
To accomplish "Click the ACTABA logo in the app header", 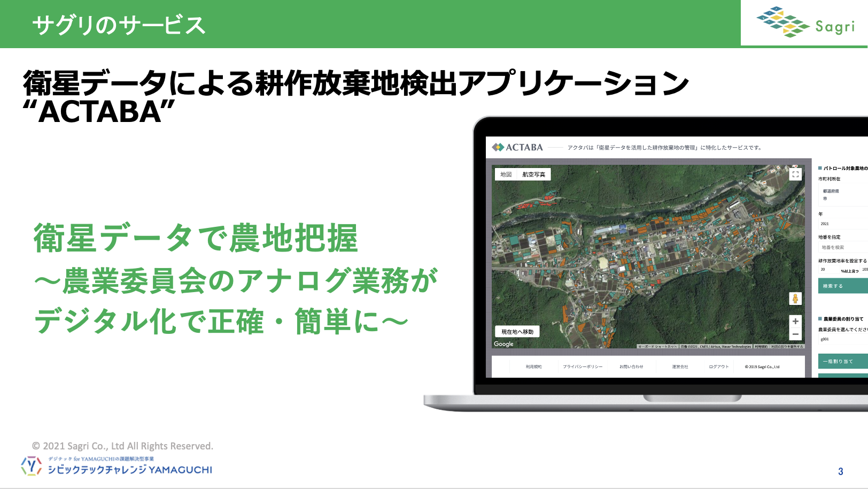I will coord(517,147).
